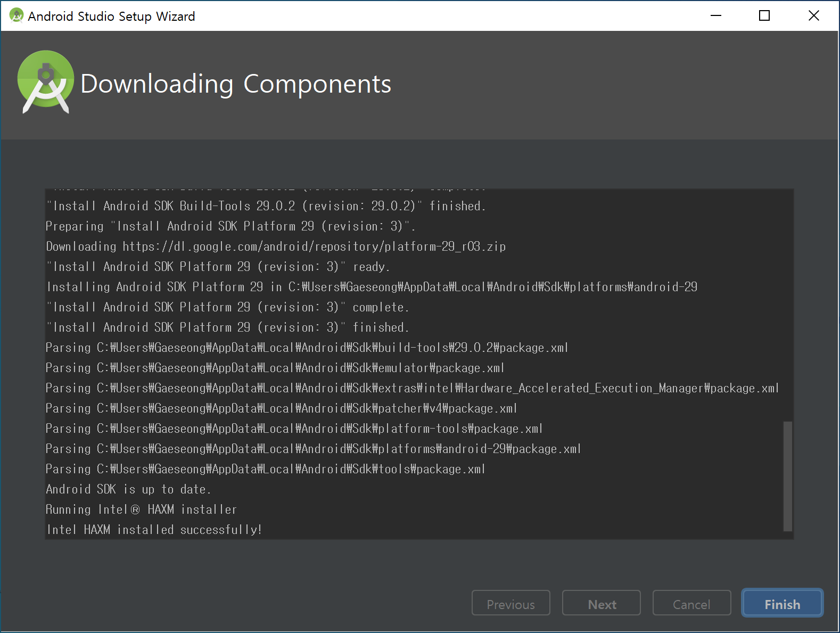Screen dimensions: 840x633
Task: Click the log panel vertical scrollbar thumb
Action: [x=788, y=476]
